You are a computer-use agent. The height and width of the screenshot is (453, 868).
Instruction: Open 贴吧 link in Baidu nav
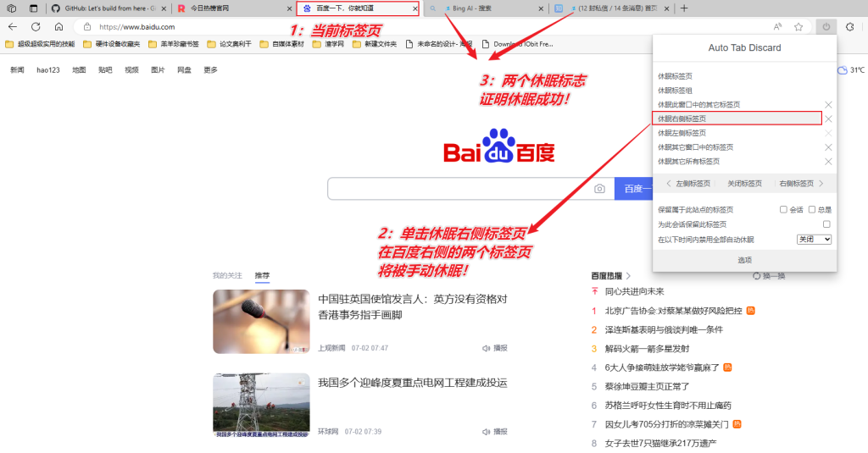[105, 69]
